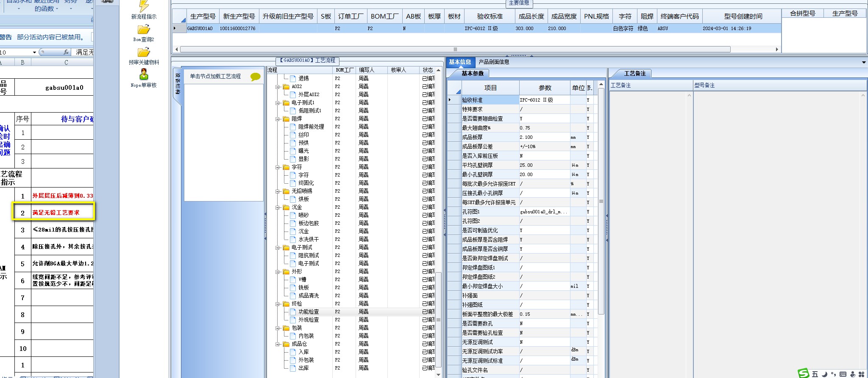Click the process tree vertical scrollbar thumb
The height and width of the screenshot is (378, 868).
(x=439, y=319)
